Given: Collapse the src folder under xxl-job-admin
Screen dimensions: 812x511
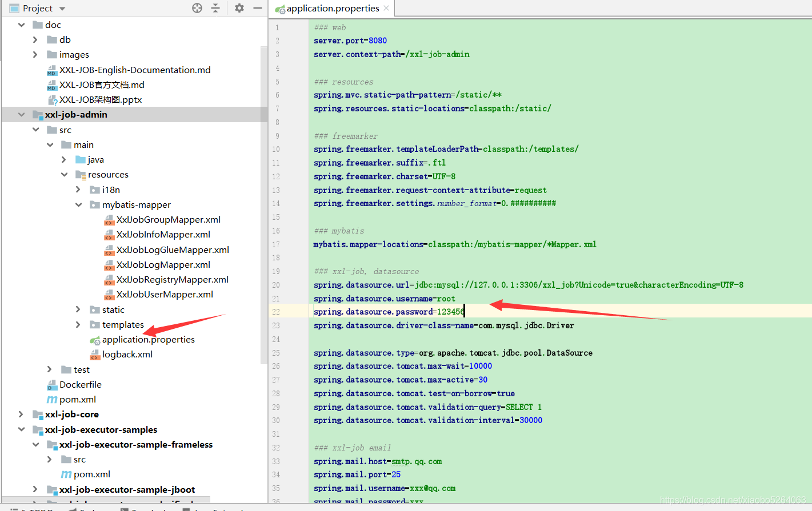Looking at the screenshot, I should click(x=36, y=130).
